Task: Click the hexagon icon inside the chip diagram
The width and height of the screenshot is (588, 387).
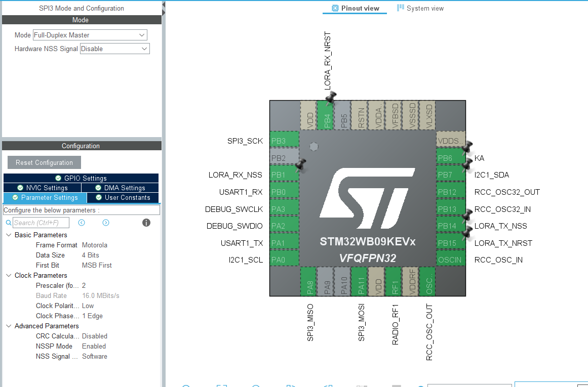Action: pyautogui.click(x=314, y=146)
